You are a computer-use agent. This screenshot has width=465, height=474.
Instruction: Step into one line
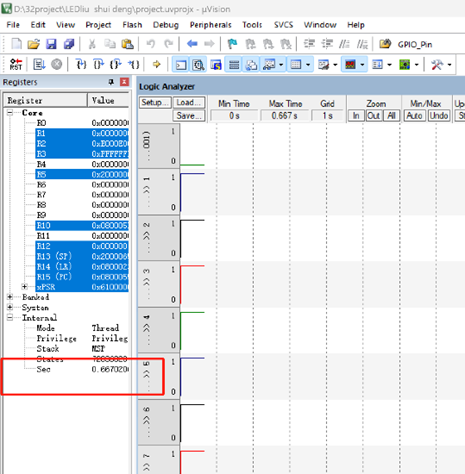click(81, 64)
